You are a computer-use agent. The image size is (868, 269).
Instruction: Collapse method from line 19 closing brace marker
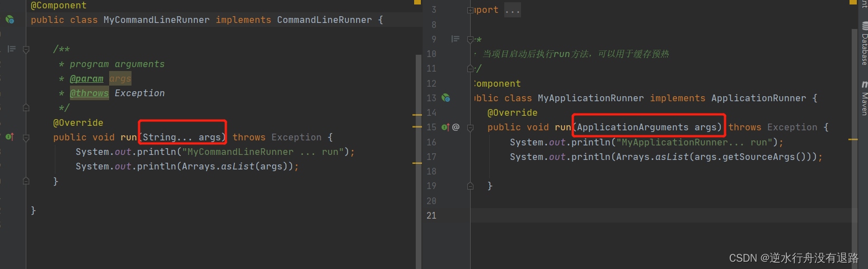pos(470,185)
